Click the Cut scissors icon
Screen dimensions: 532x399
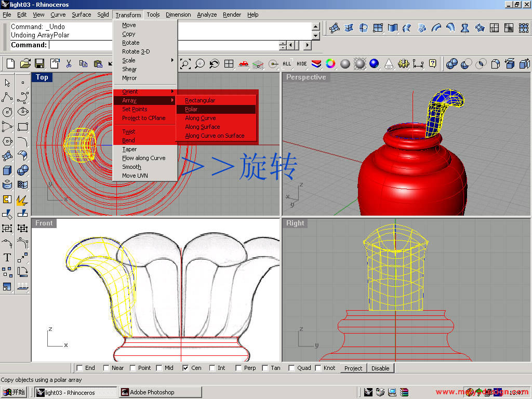68,64
